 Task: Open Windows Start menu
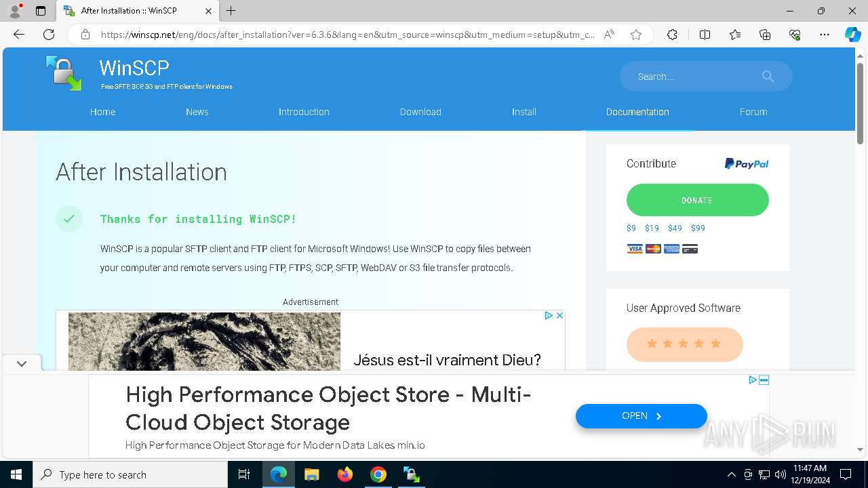point(16,474)
